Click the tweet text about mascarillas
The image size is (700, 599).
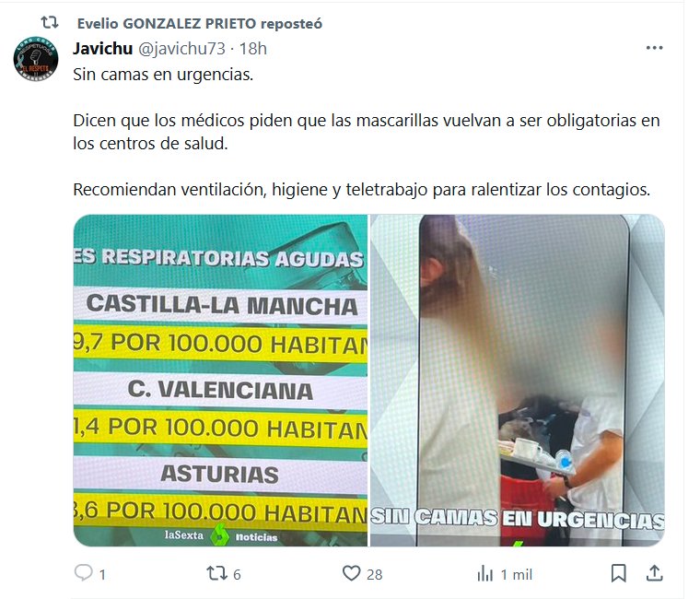point(366,132)
